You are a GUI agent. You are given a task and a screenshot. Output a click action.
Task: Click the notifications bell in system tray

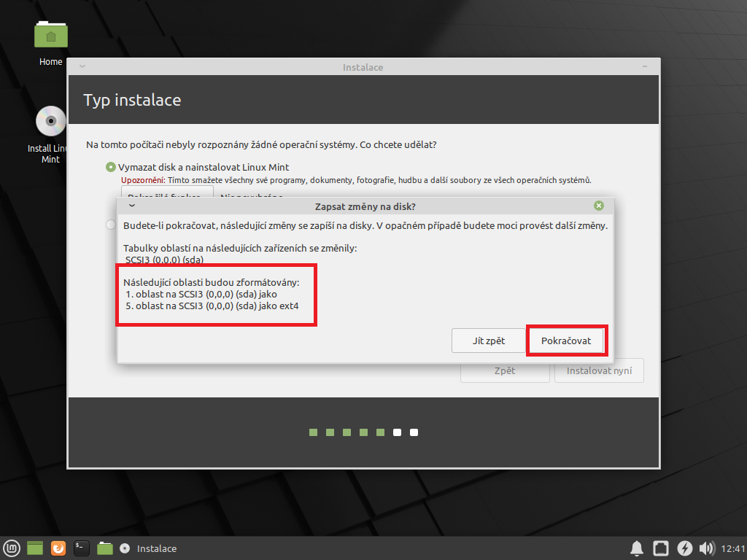click(637, 548)
